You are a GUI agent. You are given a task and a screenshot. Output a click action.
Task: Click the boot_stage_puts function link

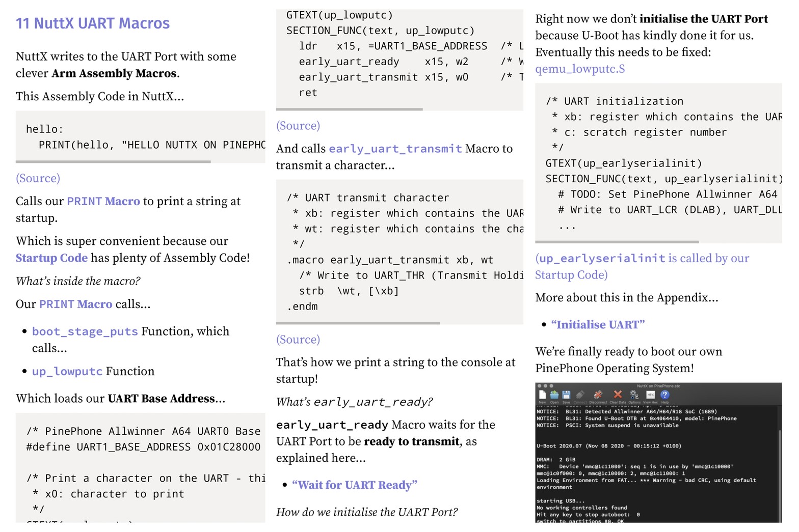point(85,331)
